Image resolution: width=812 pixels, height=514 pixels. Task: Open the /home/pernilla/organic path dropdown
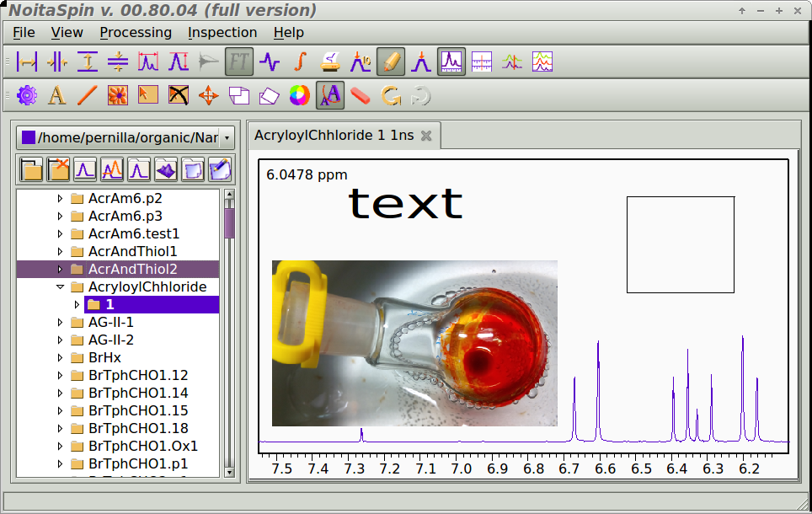227,138
